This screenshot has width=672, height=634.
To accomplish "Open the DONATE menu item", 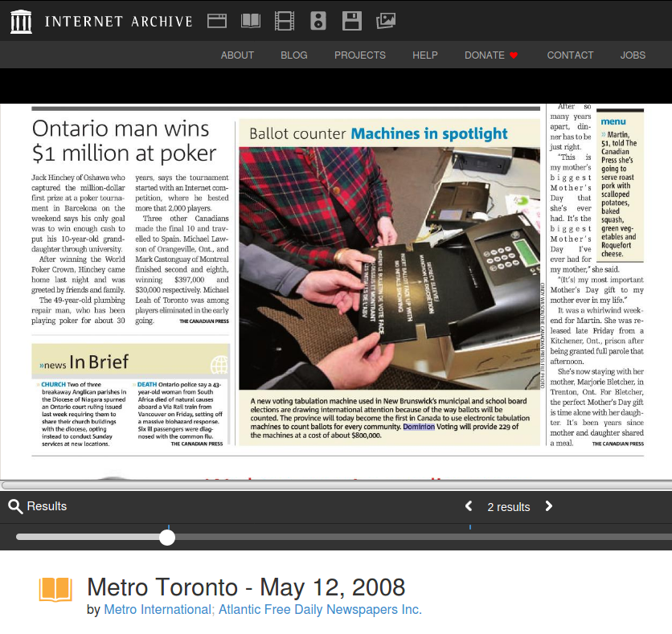I will (x=485, y=55).
